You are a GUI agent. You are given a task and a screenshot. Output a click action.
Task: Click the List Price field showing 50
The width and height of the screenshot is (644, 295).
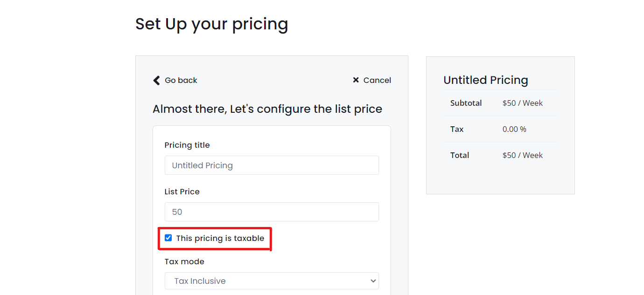272,212
